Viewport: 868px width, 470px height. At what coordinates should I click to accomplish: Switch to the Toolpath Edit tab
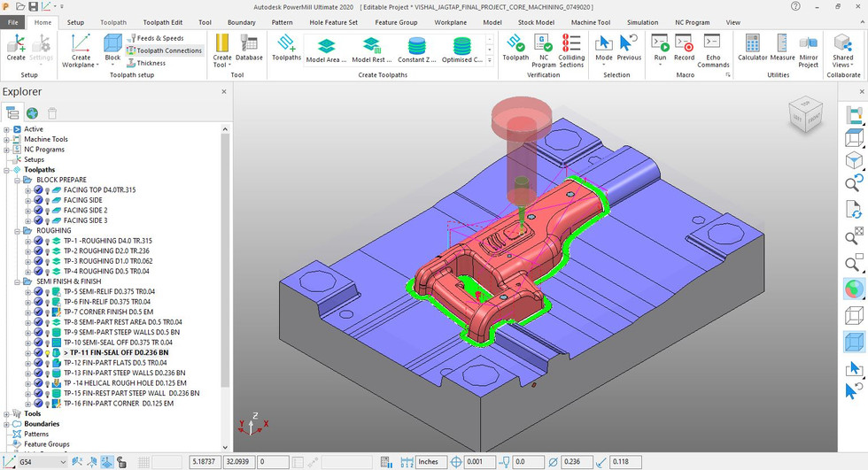click(x=163, y=23)
